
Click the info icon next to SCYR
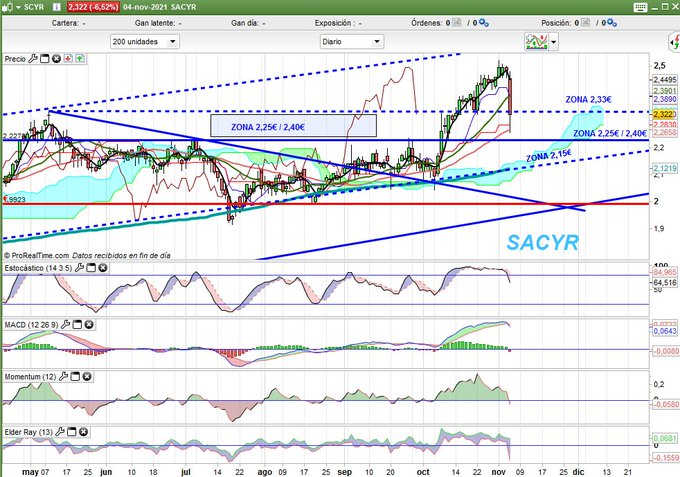tap(57, 7)
